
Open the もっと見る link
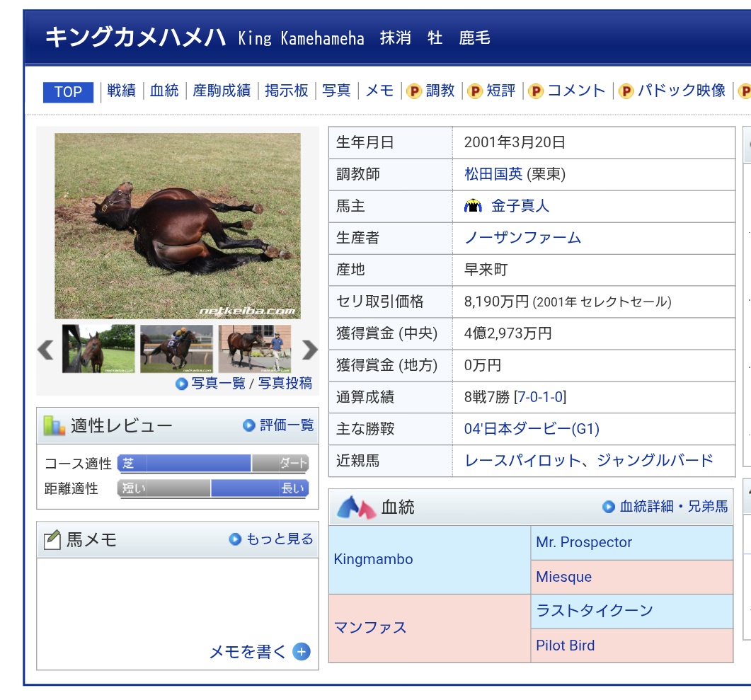[x=280, y=539]
